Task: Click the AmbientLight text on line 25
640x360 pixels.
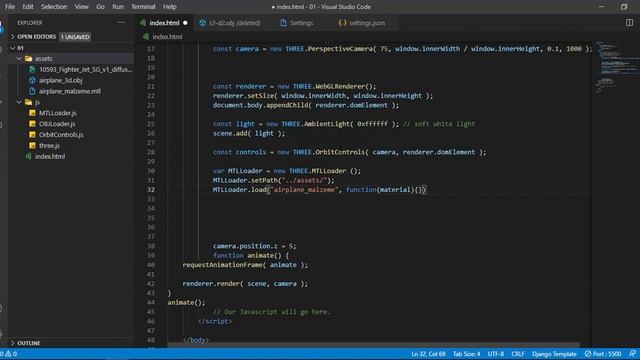Action: (x=326, y=124)
